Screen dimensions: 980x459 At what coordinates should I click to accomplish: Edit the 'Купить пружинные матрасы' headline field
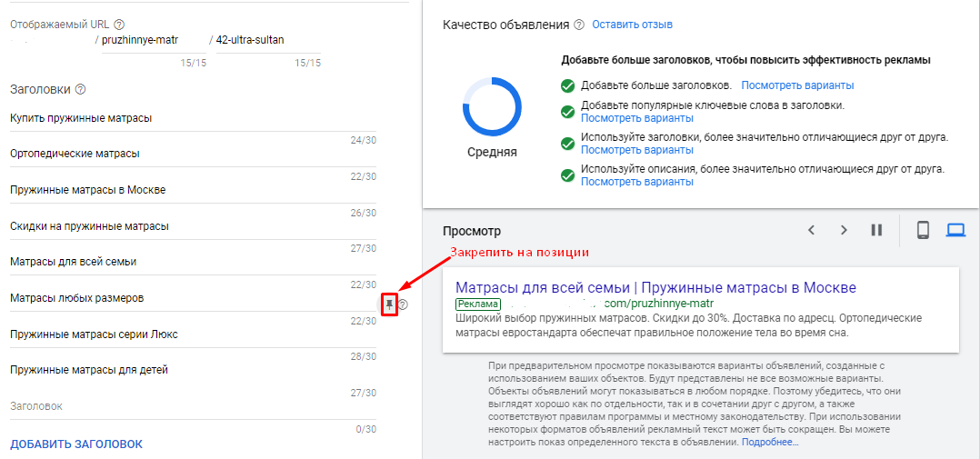[194, 118]
